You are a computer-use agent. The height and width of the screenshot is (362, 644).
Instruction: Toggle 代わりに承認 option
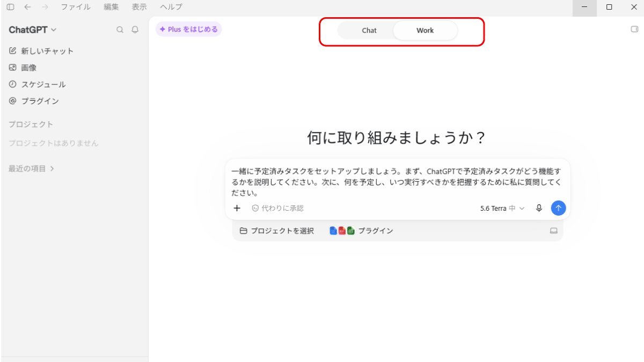[277, 208]
